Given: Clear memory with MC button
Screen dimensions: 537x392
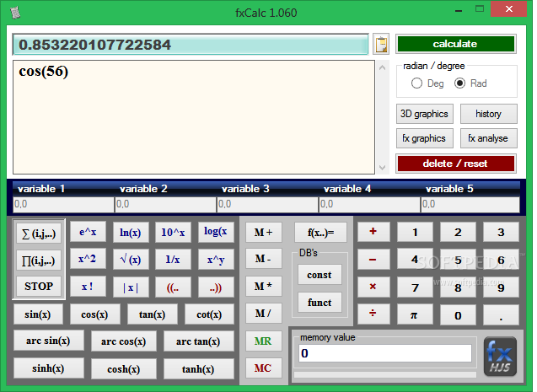Looking at the screenshot, I should coord(263,368).
